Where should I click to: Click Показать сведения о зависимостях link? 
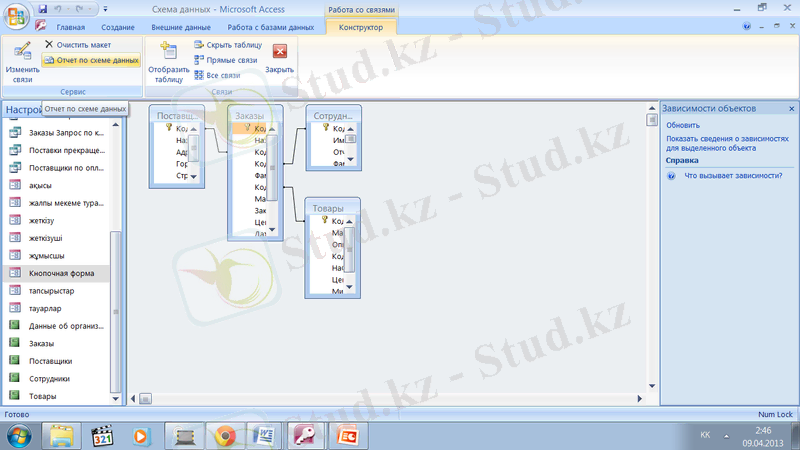click(x=727, y=143)
